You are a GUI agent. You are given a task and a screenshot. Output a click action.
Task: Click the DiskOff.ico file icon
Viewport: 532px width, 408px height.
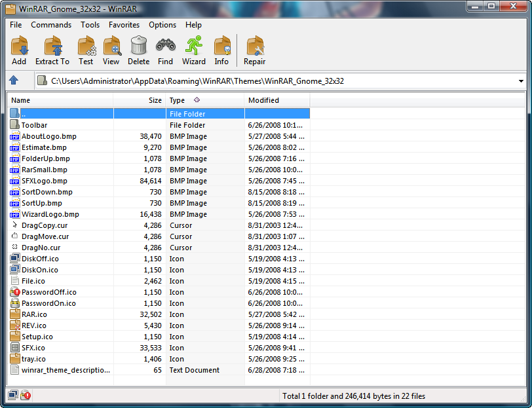tap(14, 259)
